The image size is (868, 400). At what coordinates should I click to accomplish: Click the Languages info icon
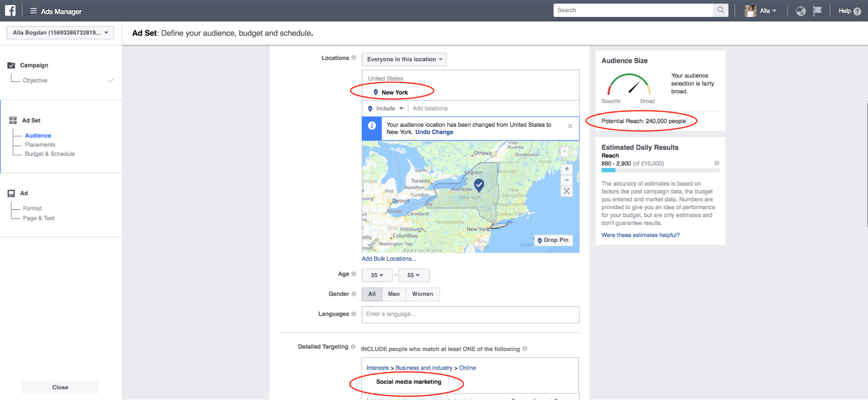point(354,314)
